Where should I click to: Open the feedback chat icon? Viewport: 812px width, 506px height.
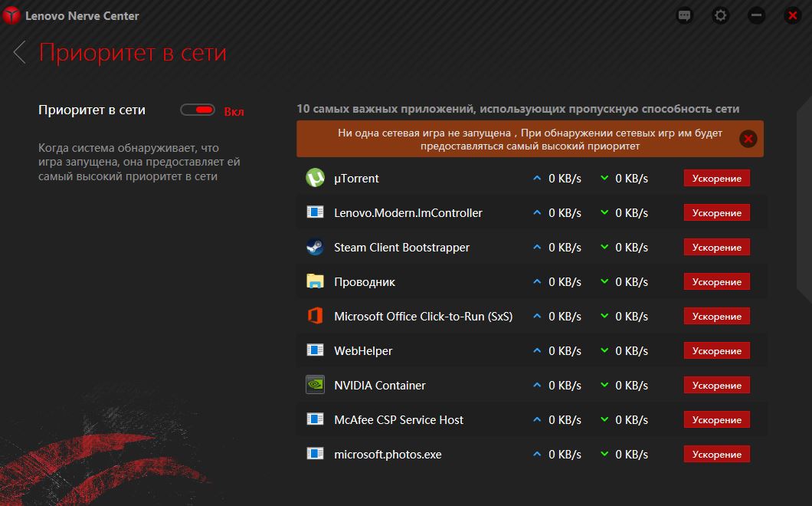point(685,15)
